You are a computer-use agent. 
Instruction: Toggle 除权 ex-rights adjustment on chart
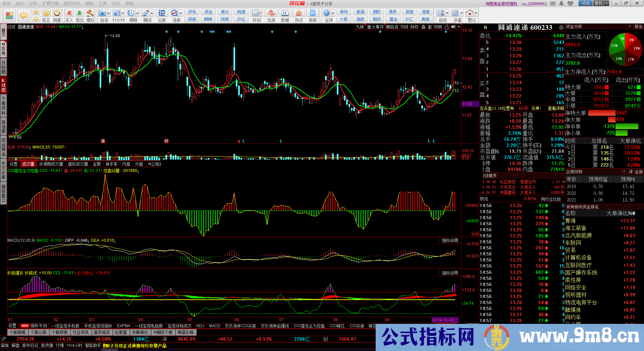(x=415, y=27)
